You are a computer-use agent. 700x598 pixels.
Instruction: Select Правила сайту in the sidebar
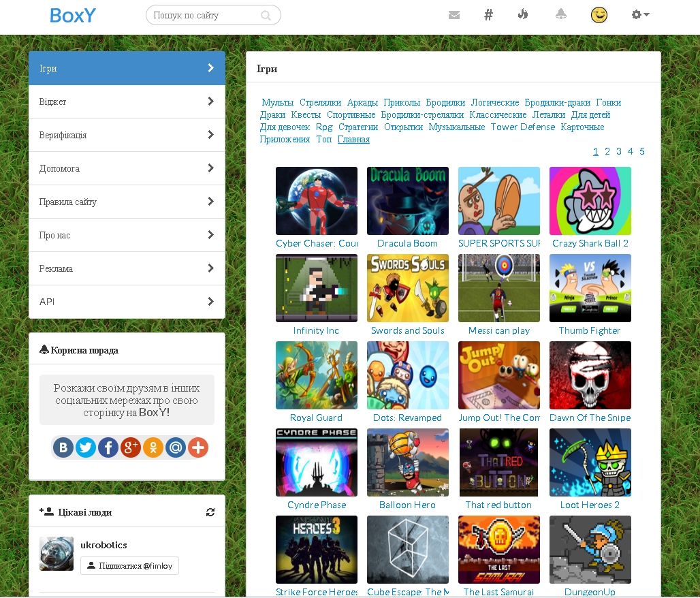(x=127, y=202)
